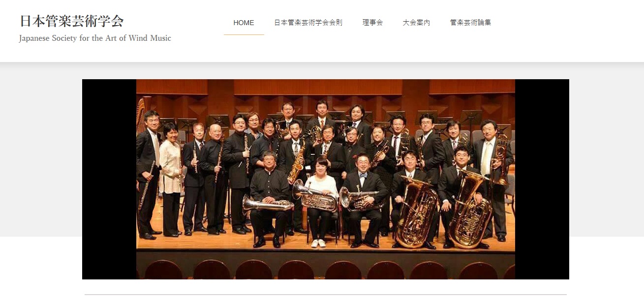This screenshot has width=644, height=305.
Task: Click the seated man wearing a bow tie
Action: (x=364, y=199)
